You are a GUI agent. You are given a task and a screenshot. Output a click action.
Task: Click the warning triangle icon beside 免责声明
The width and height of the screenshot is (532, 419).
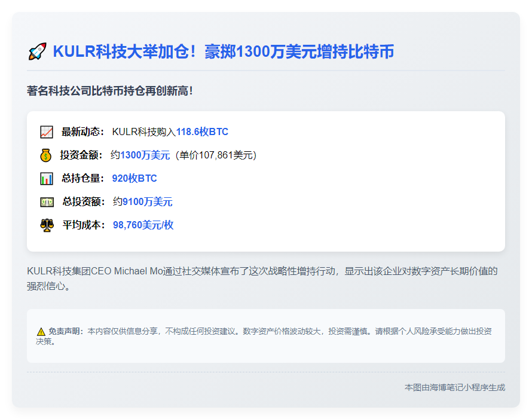pyautogui.click(x=41, y=332)
